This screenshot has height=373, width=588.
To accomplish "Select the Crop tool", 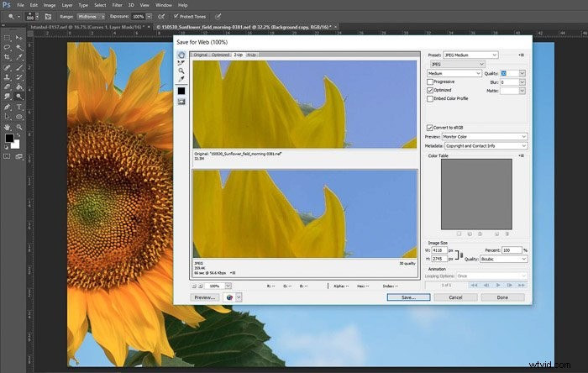I will point(7,57).
